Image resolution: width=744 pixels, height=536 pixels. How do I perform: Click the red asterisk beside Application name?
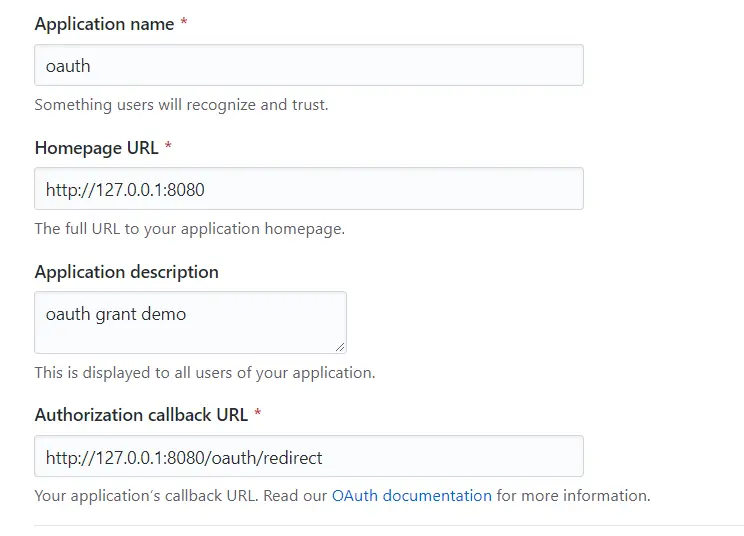point(184,24)
